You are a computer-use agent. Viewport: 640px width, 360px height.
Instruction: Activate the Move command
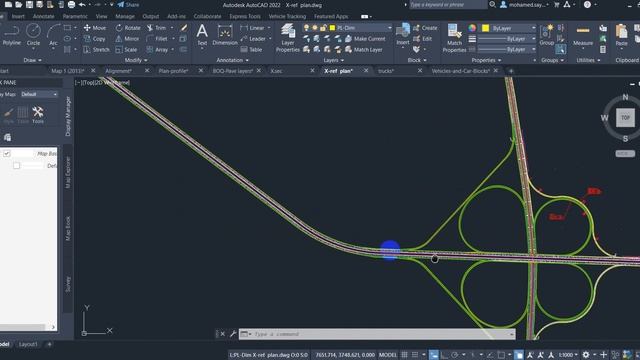click(95, 28)
